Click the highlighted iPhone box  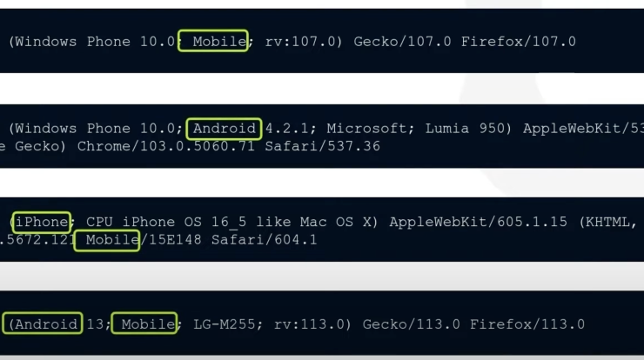point(42,223)
